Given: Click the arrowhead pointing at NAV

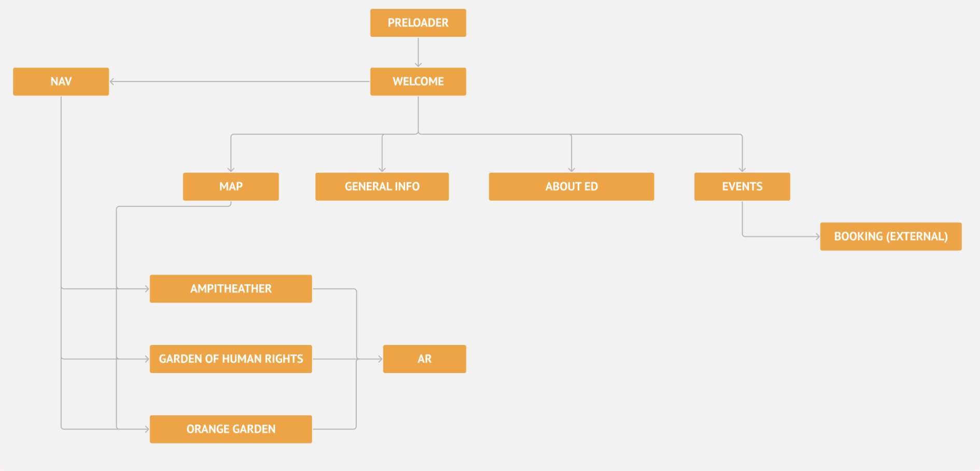Looking at the screenshot, I should pyautogui.click(x=113, y=81).
